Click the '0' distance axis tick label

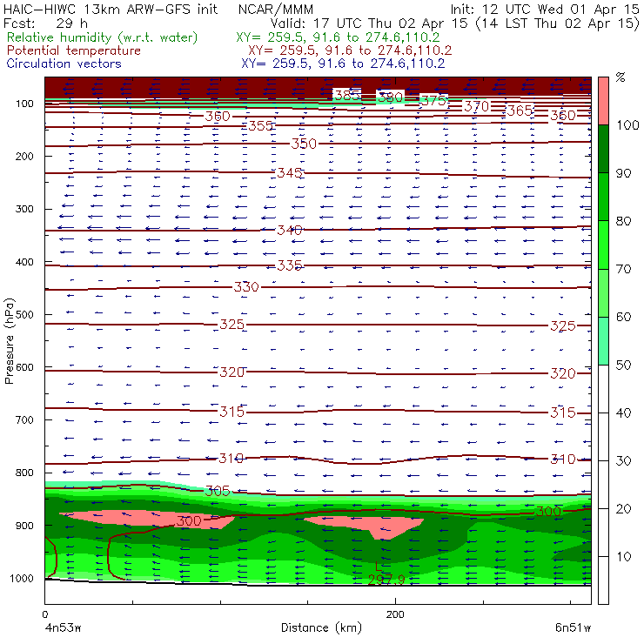pyautogui.click(x=45, y=614)
